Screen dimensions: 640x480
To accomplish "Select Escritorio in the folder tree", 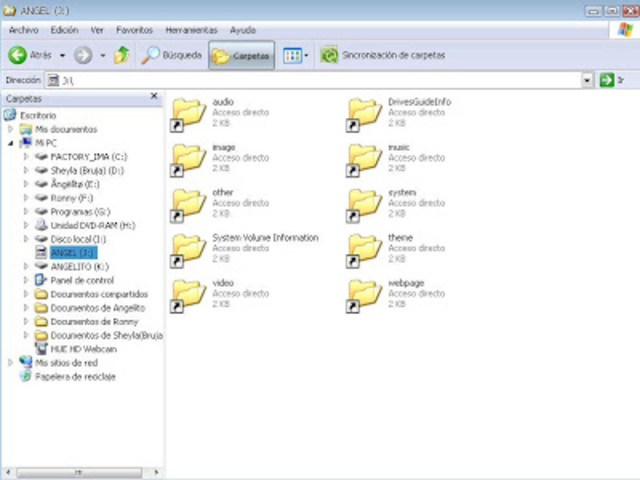I will pyautogui.click(x=38, y=116).
